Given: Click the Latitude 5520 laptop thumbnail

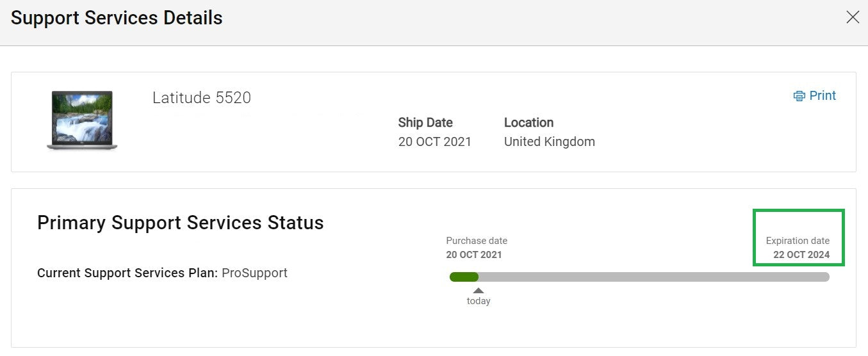Looking at the screenshot, I should (82, 120).
